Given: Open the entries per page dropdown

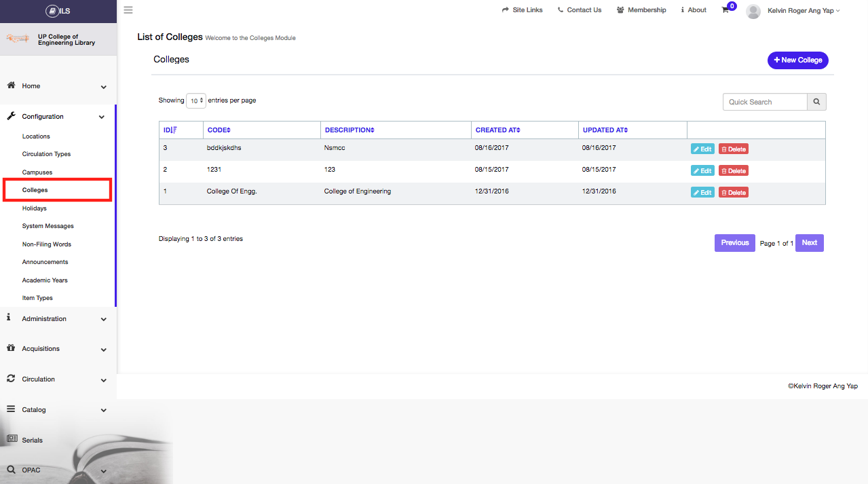Looking at the screenshot, I should [x=196, y=101].
